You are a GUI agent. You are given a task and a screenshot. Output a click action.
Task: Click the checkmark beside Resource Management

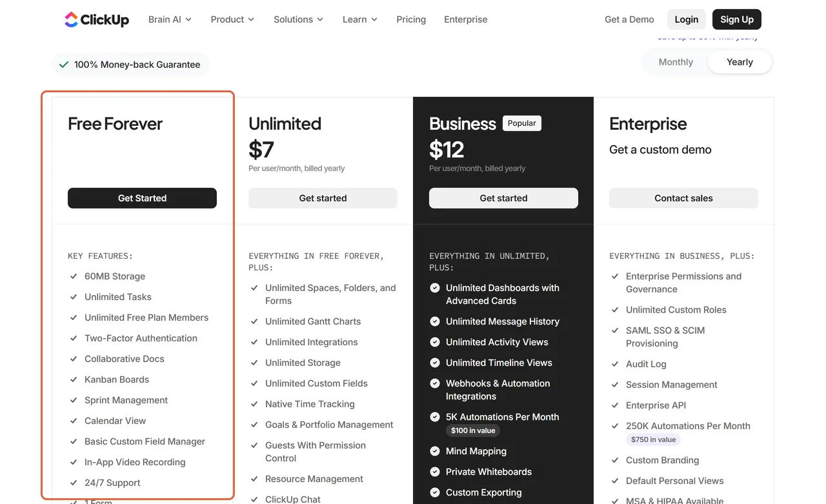click(254, 479)
